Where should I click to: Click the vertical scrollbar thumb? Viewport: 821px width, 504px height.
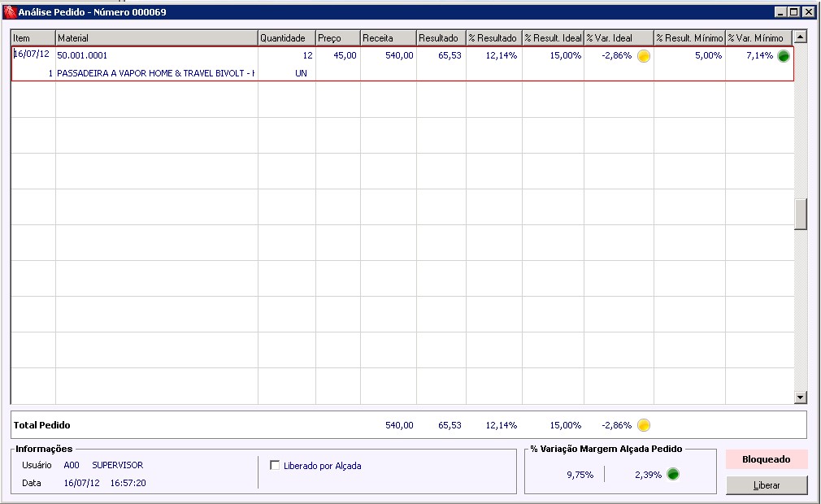click(x=800, y=214)
